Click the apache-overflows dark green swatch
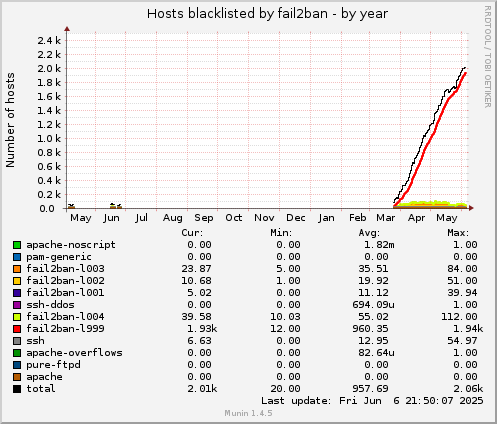Viewport: 497px width, 424px height. (17, 353)
